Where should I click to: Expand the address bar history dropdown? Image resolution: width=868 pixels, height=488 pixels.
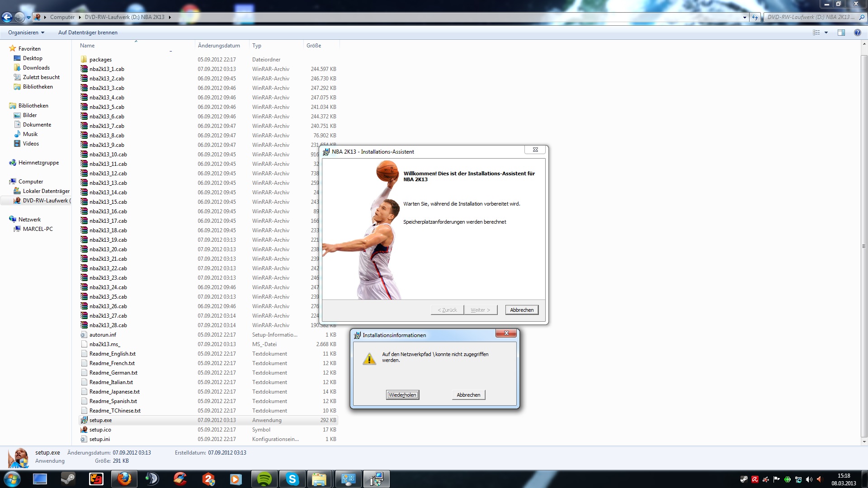745,17
